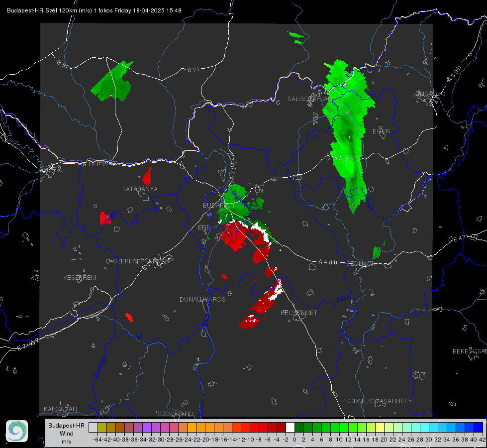Click the left 'B 51' road label
This screenshot has width=487, height=448.
tap(62, 64)
